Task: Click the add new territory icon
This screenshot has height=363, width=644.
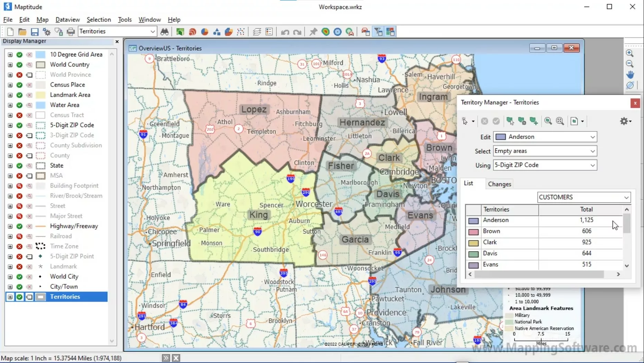Action: [534, 121]
